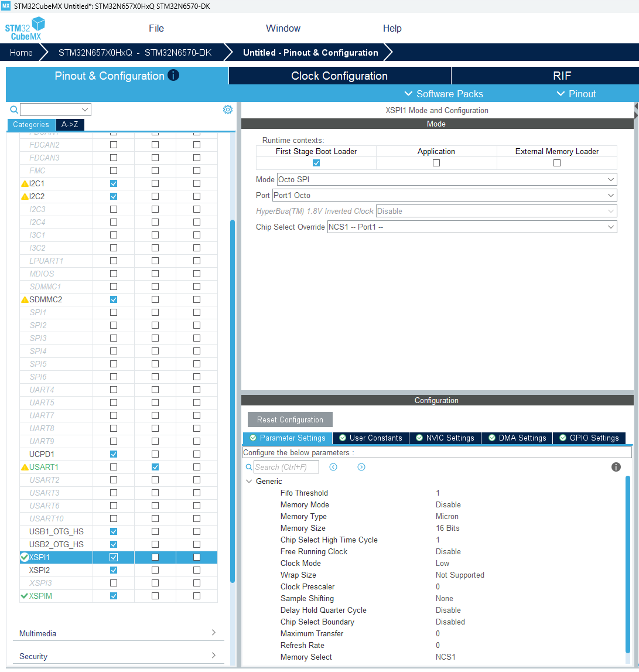This screenshot has height=672, width=639.
Task: Open the File menu
Action: tap(156, 28)
